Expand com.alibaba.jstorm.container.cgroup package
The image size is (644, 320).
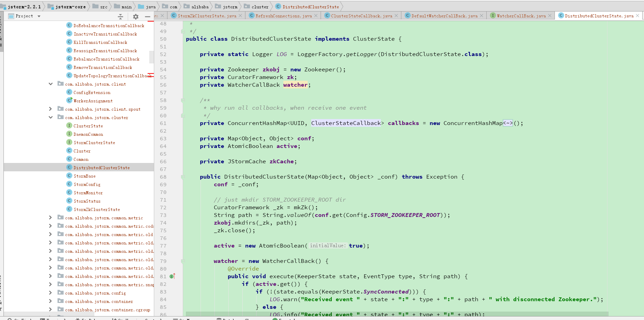click(50, 310)
